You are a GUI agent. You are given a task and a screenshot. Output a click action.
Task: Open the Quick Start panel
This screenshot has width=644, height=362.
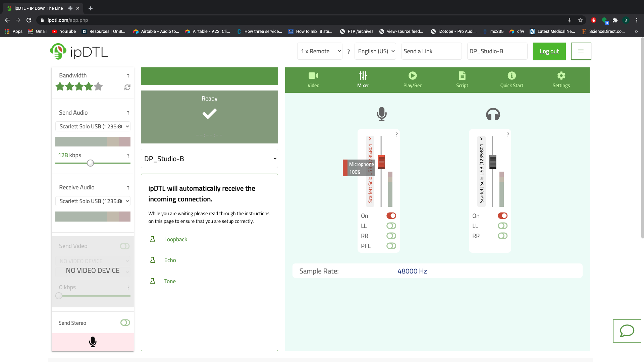click(x=512, y=79)
